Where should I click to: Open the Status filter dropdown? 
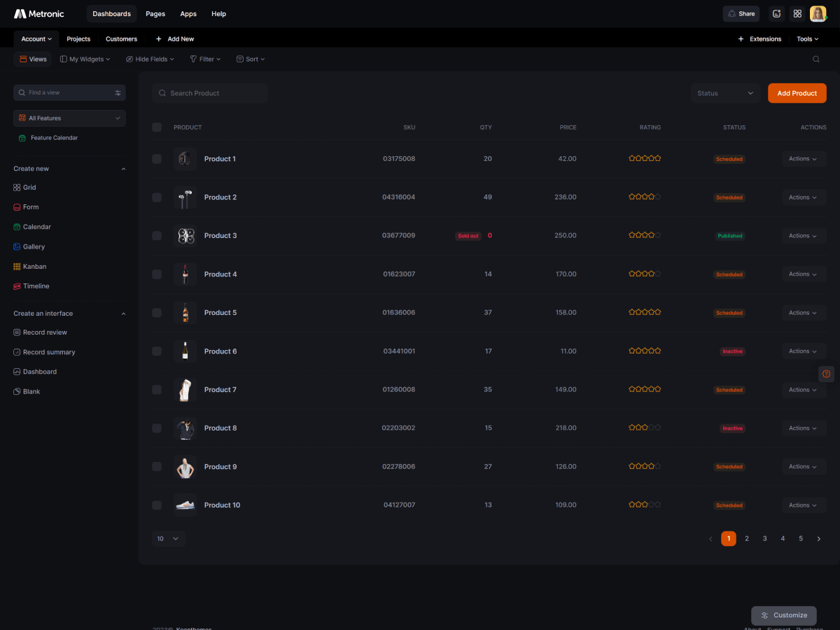click(x=725, y=93)
